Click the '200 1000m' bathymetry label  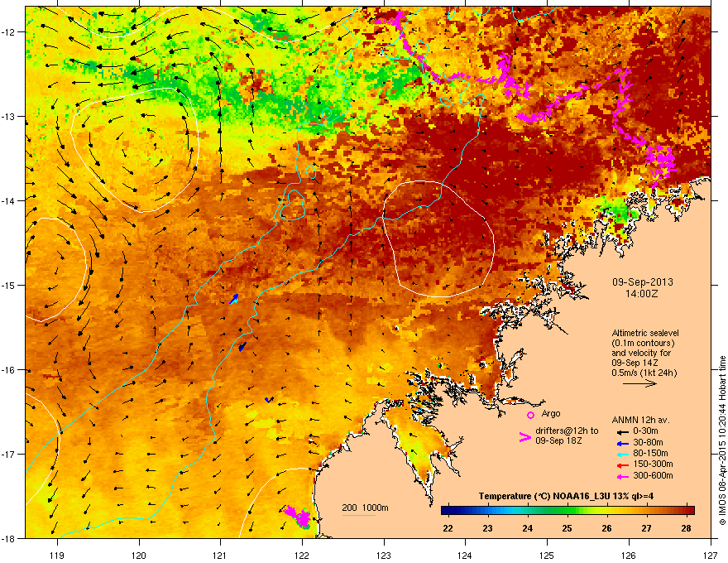click(x=366, y=508)
